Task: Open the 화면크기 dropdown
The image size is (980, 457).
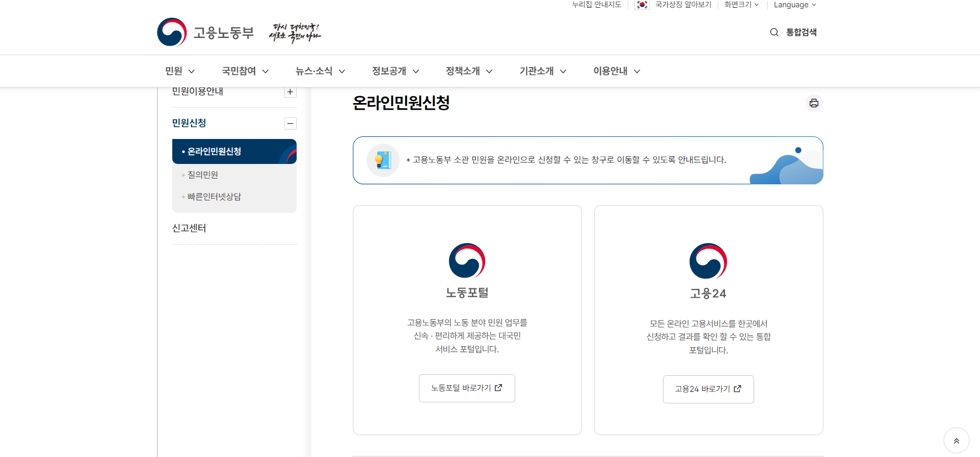Action: pyautogui.click(x=742, y=5)
